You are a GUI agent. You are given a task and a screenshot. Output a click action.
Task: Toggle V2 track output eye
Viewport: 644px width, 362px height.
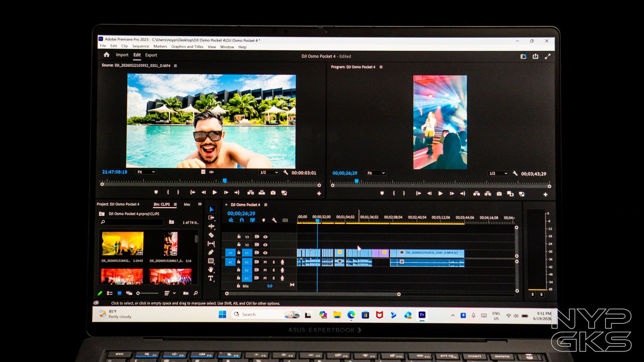pyautogui.click(x=265, y=245)
